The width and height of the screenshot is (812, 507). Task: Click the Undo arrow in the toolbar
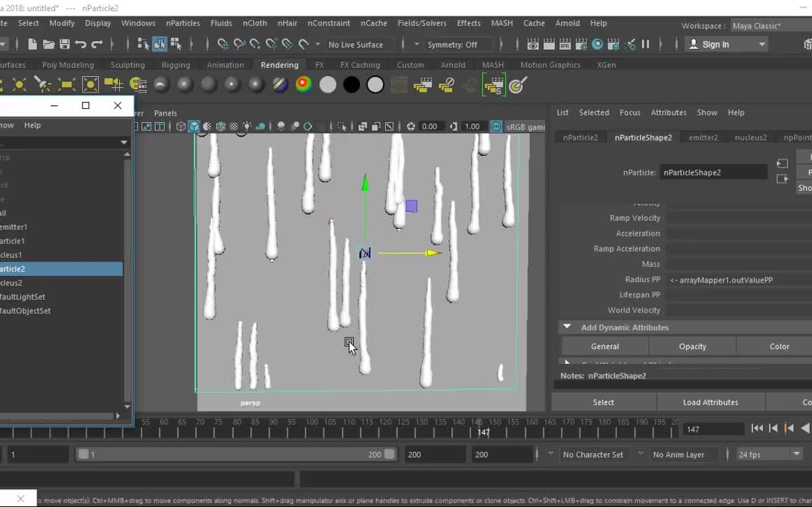(80, 45)
